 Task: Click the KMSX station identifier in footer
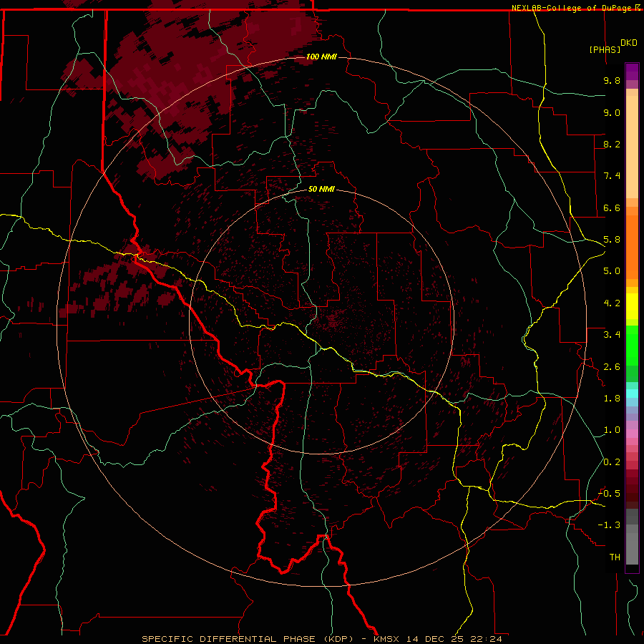pos(386,639)
